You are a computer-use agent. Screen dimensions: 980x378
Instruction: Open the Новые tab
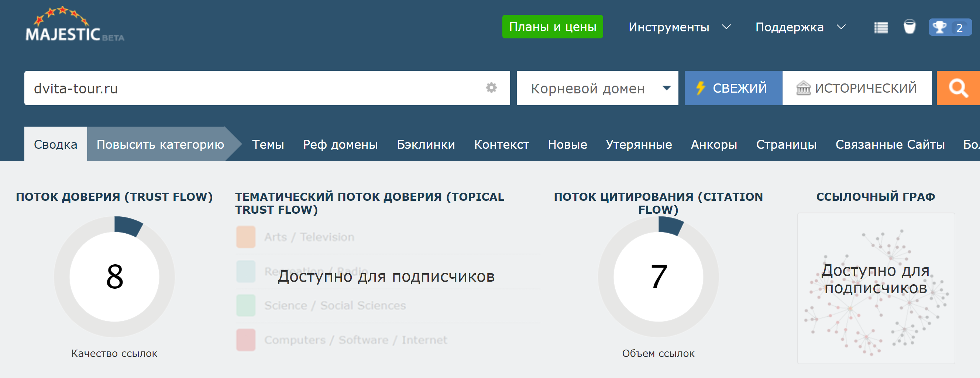(567, 144)
